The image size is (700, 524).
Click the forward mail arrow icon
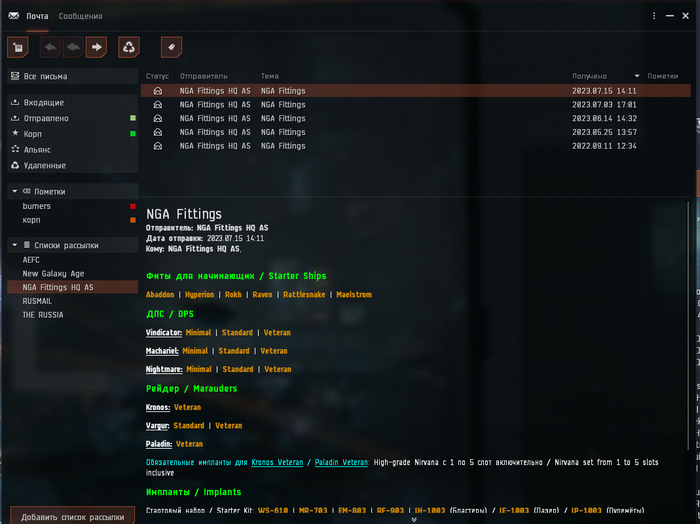tap(96, 47)
